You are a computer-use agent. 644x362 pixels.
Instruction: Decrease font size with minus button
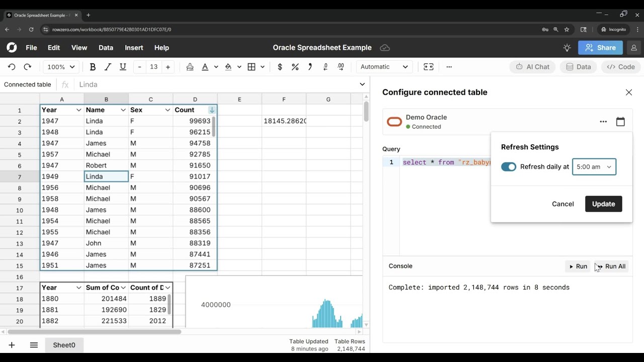coord(139,67)
